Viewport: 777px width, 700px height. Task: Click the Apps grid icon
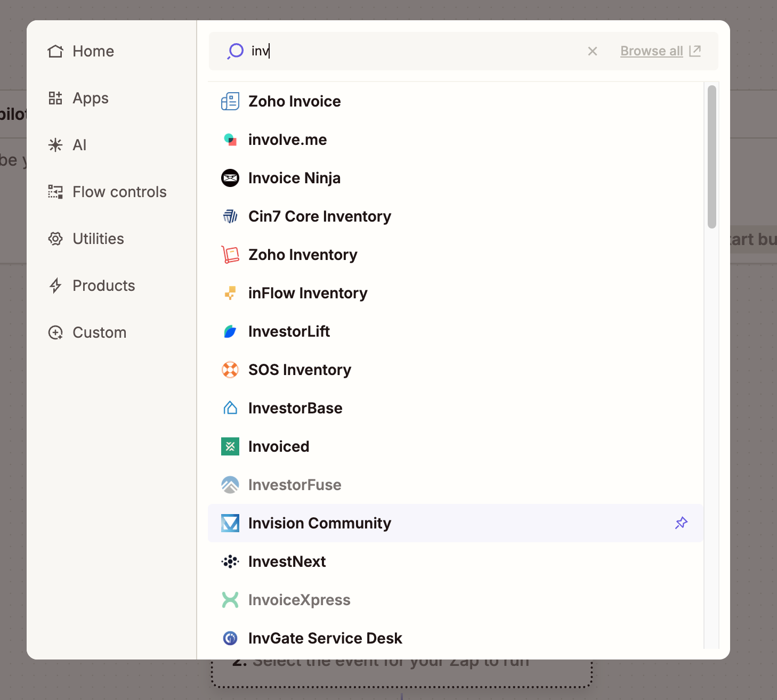(x=55, y=98)
